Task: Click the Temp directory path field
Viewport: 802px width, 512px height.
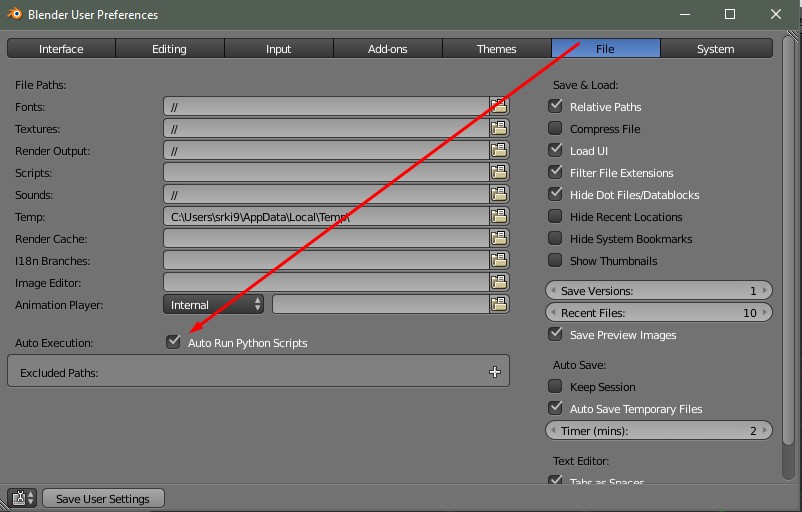Action: (x=325, y=217)
